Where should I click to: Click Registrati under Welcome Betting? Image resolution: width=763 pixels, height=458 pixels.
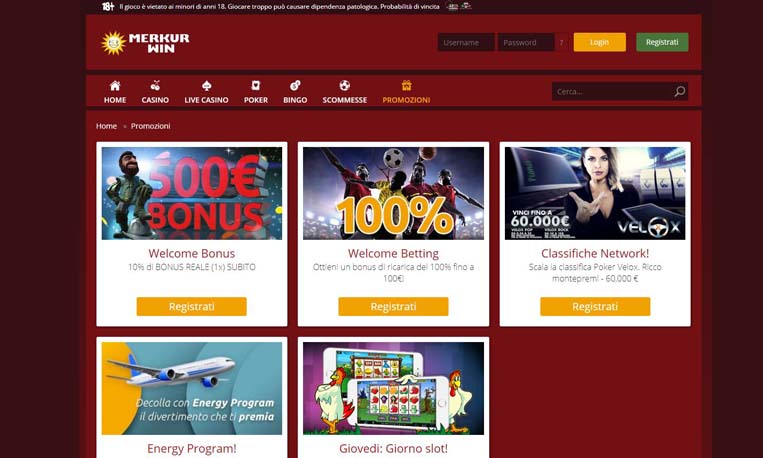coord(393,307)
